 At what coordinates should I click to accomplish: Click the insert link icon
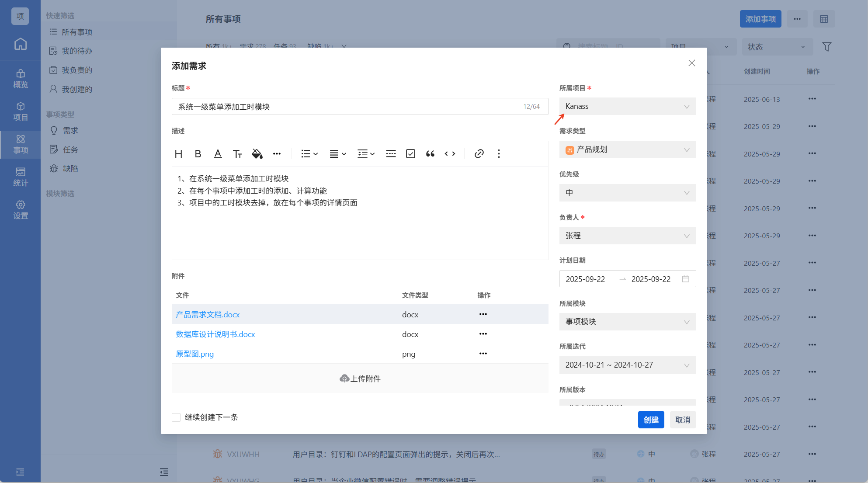click(479, 154)
